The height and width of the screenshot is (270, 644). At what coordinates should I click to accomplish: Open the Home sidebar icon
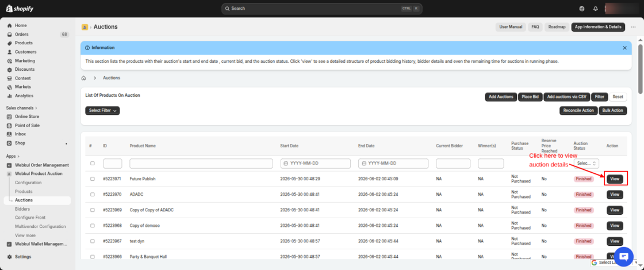[x=9, y=25]
